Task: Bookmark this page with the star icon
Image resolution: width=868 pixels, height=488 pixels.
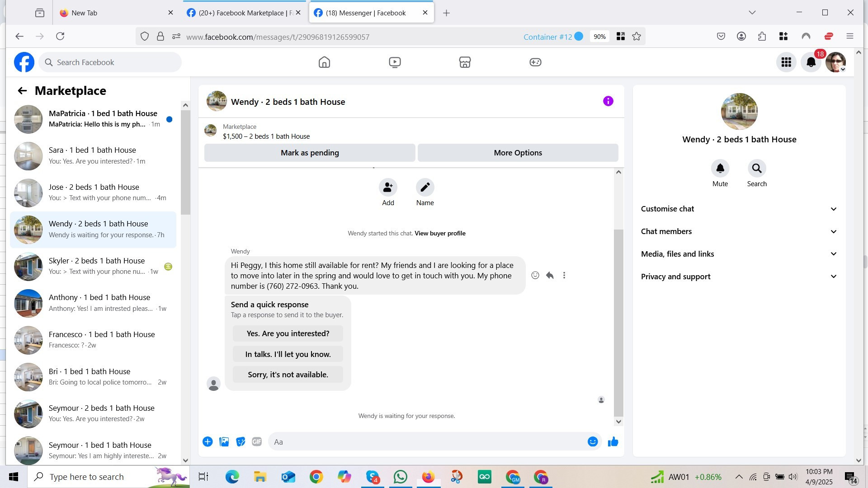Action: click(x=637, y=37)
